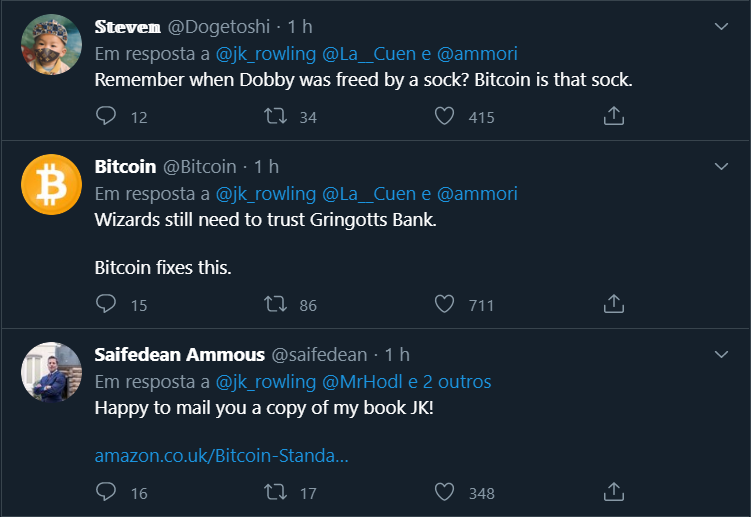This screenshot has height=517, width=751.
Task: Open Saifedean Ammous's profile picture
Action: coord(51,372)
